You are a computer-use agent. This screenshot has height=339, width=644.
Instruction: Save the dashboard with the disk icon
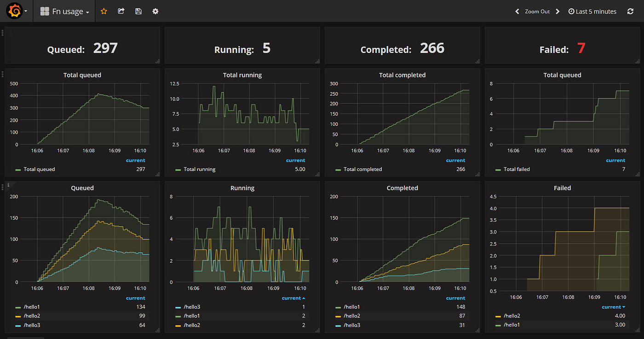(x=138, y=11)
